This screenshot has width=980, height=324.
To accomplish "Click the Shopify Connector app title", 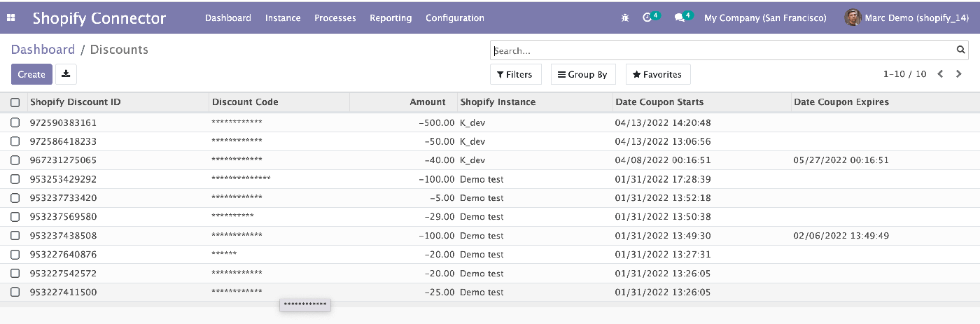I will pyautogui.click(x=99, y=18).
